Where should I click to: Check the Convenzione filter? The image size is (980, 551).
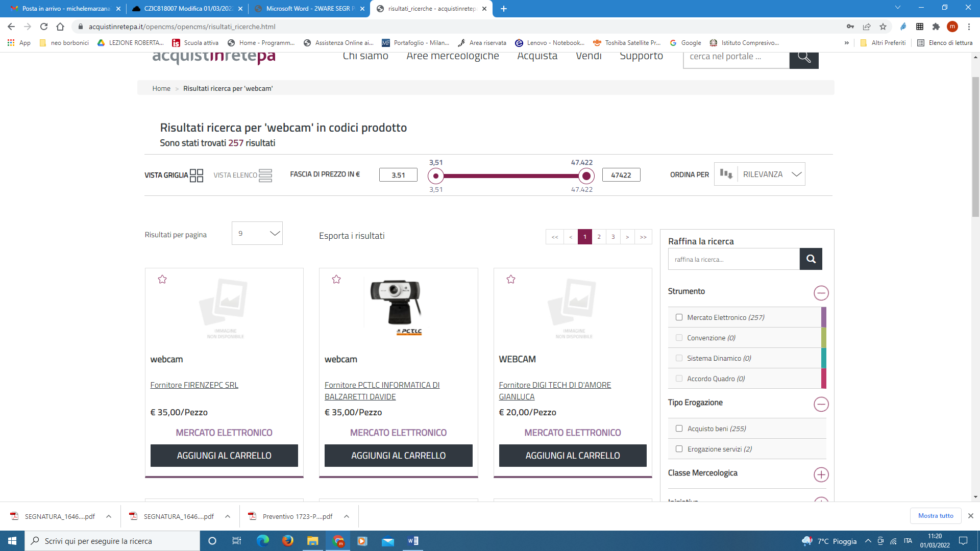tap(679, 338)
